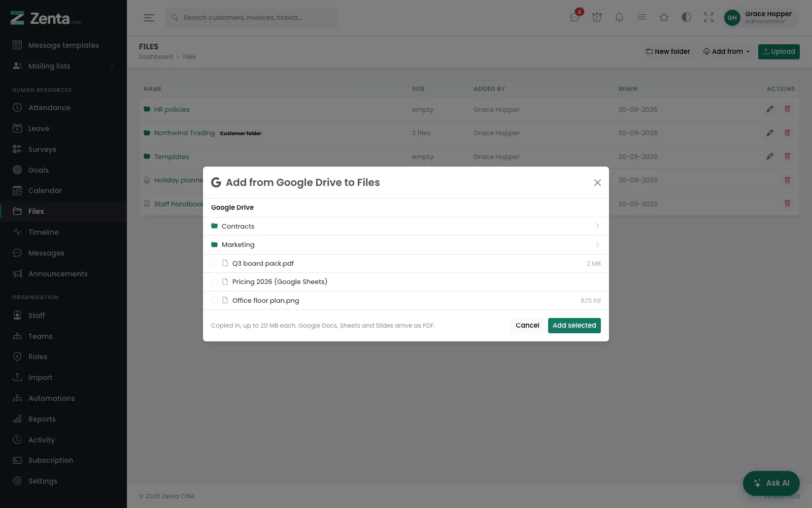Tick the Office floor plan.png checkbox
This screenshot has height=508, width=812.
[214, 301]
